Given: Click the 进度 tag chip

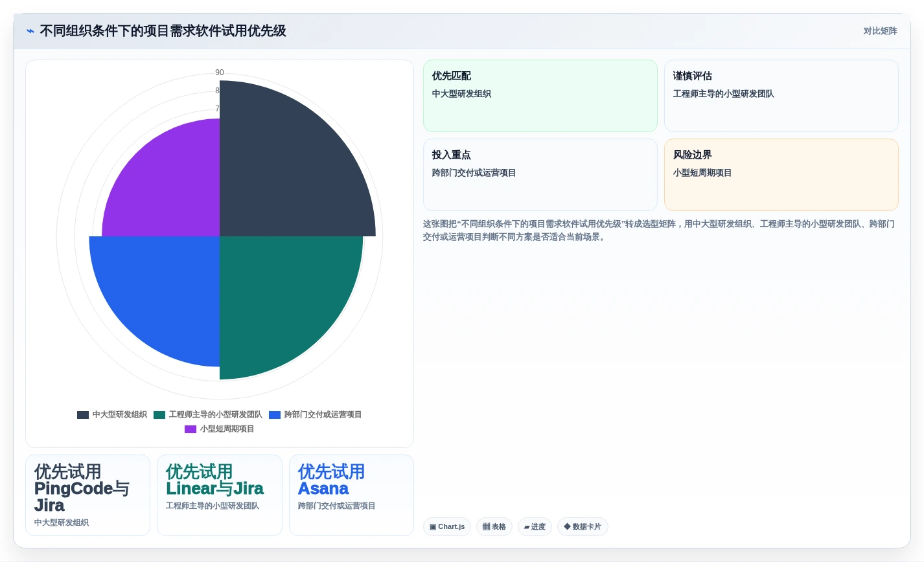Looking at the screenshot, I should pyautogui.click(x=535, y=527).
